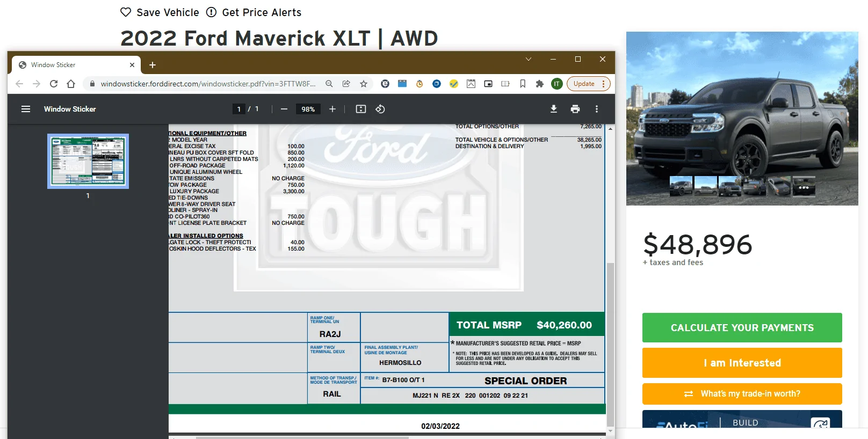This screenshot has width=868, height=439.
Task: Click the 98% zoom level field
Action: [x=308, y=109]
